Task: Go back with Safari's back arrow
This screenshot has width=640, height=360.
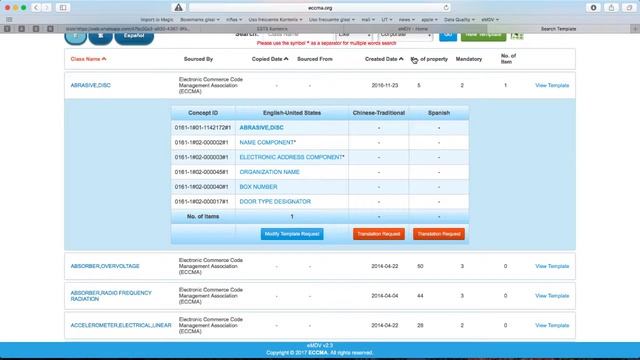Action: 36,7
